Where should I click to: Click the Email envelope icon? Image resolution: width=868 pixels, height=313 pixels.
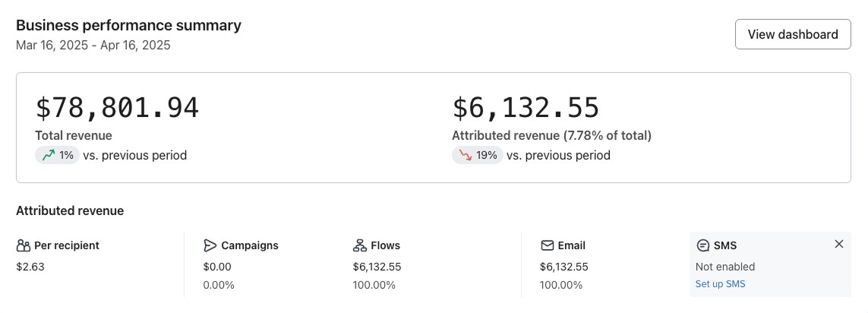point(547,245)
